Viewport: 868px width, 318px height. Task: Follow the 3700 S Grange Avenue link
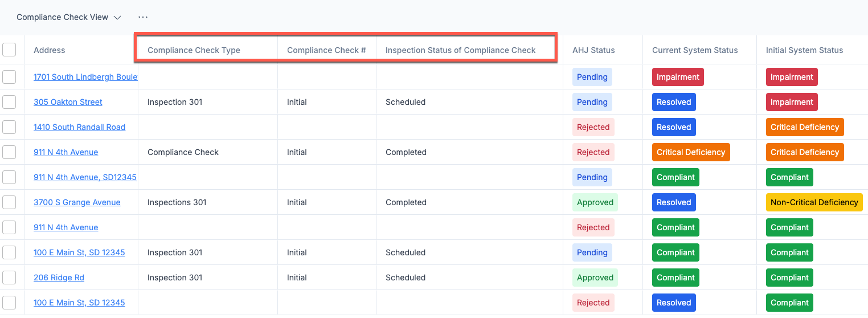[77, 202]
